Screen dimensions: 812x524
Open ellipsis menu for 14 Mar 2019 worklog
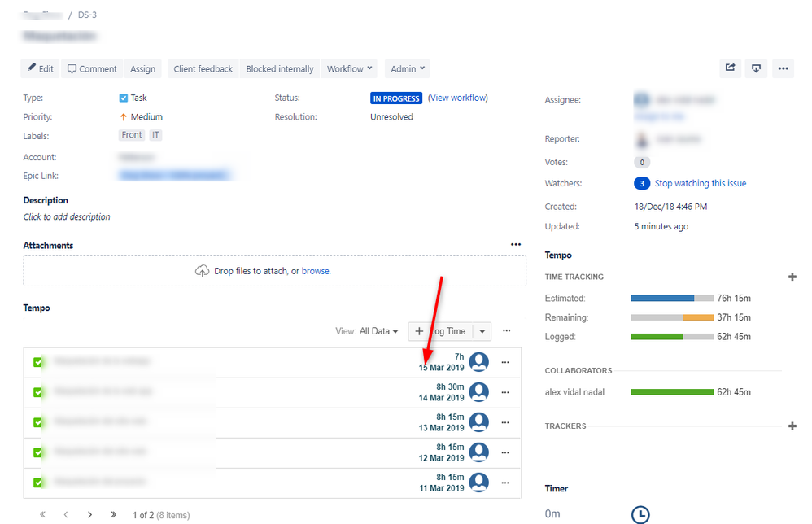click(x=505, y=392)
